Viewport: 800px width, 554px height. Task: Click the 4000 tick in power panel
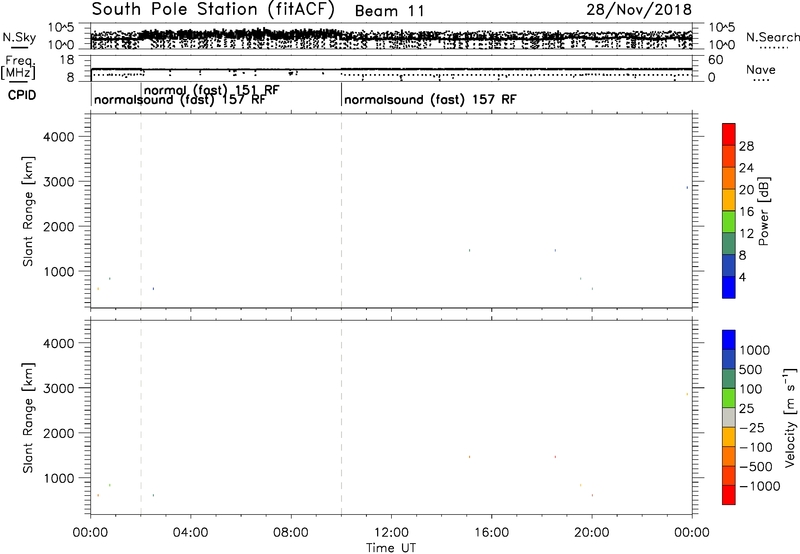point(58,137)
